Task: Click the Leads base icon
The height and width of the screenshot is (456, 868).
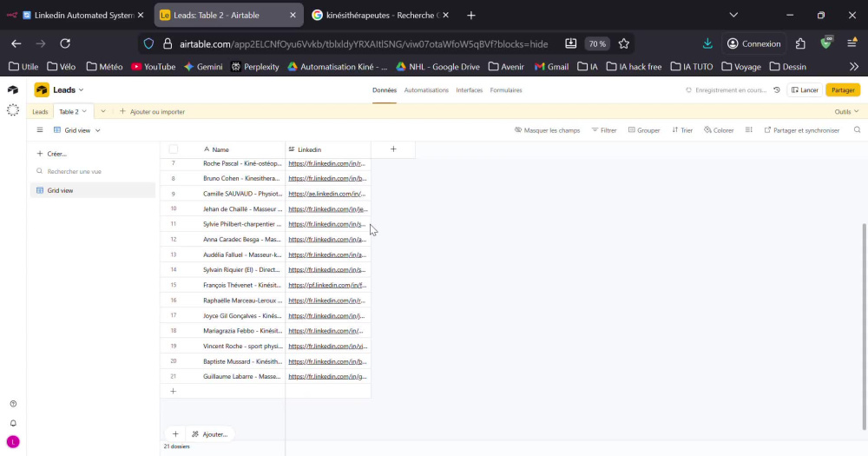Action: [x=42, y=89]
